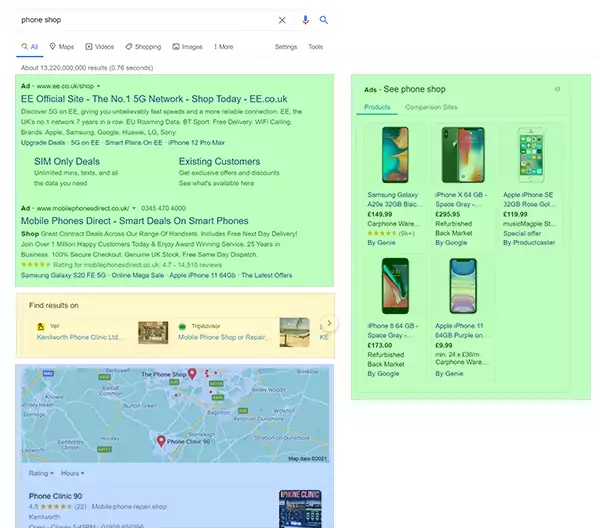The height and width of the screenshot is (528, 600).
Task: Clear the search box with X icon
Action: pos(282,20)
